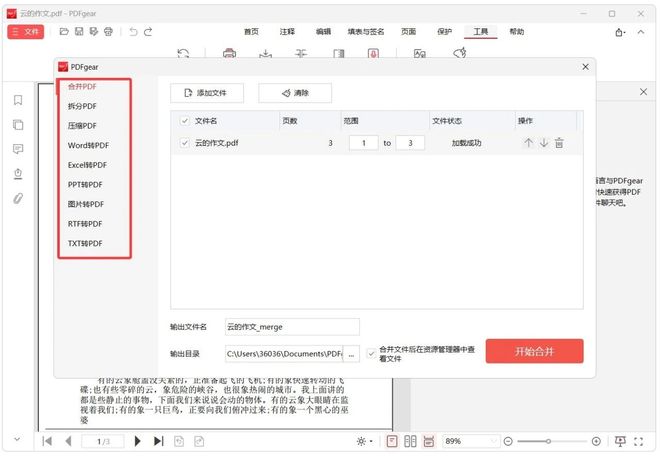Zoom out with minus icon
Image resolution: width=660 pixels, height=456 pixels.
coord(508,441)
